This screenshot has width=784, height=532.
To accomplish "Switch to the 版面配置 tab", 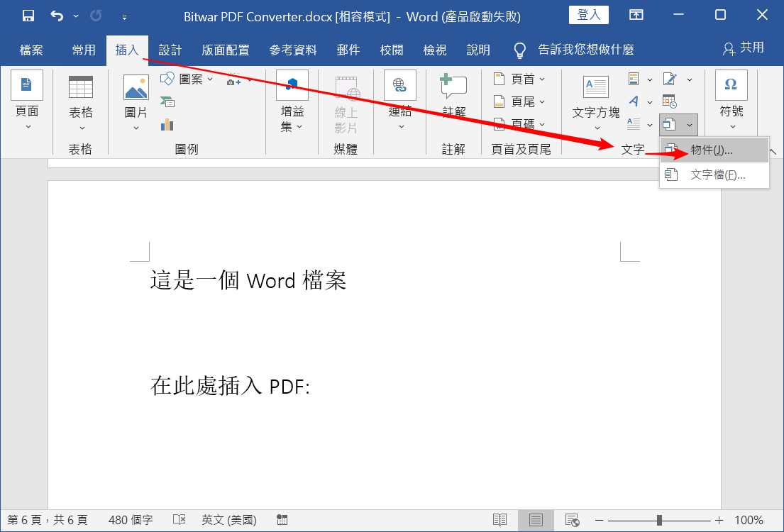I will tap(226, 50).
